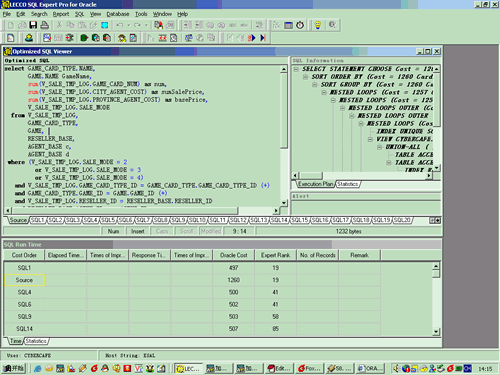Click the binoculars Find icon
The image size is (500, 375).
click(x=158, y=25)
